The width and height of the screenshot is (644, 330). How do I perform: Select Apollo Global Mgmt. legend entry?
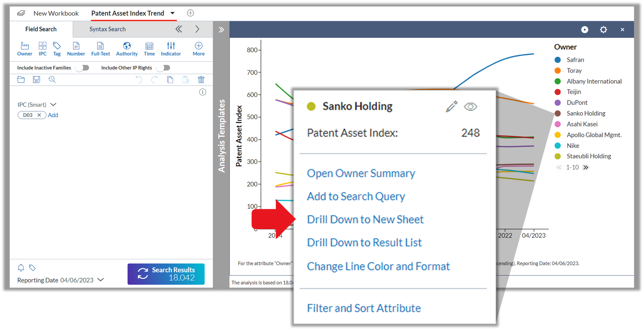(x=588, y=135)
